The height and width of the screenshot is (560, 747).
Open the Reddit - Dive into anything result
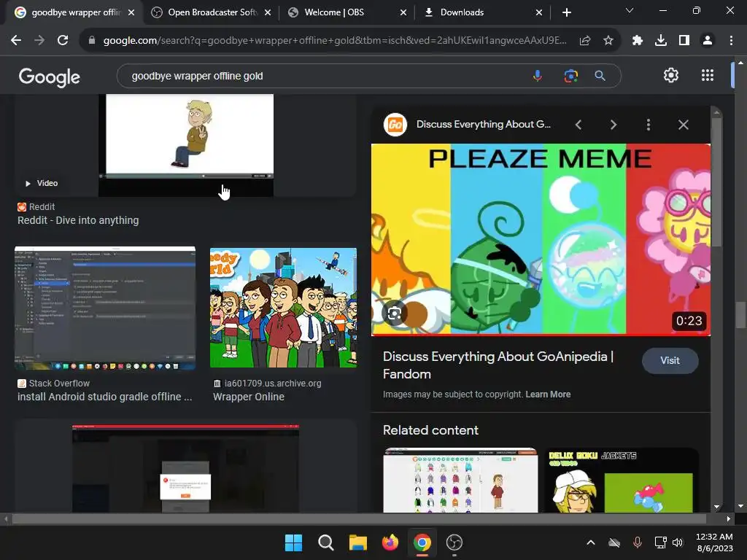78,220
